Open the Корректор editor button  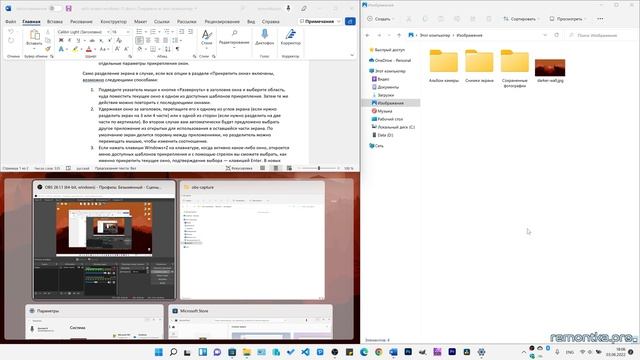coord(291,37)
